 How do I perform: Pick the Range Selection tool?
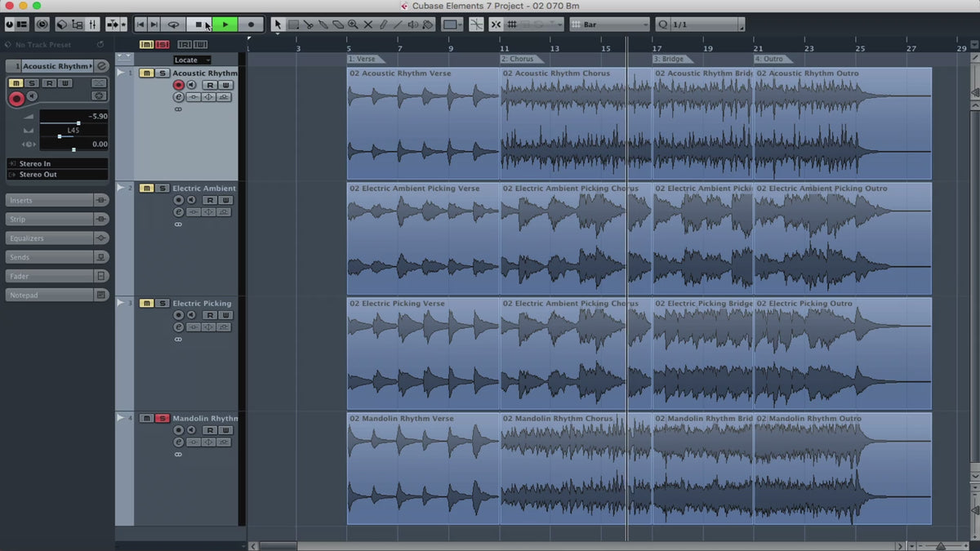pos(293,24)
